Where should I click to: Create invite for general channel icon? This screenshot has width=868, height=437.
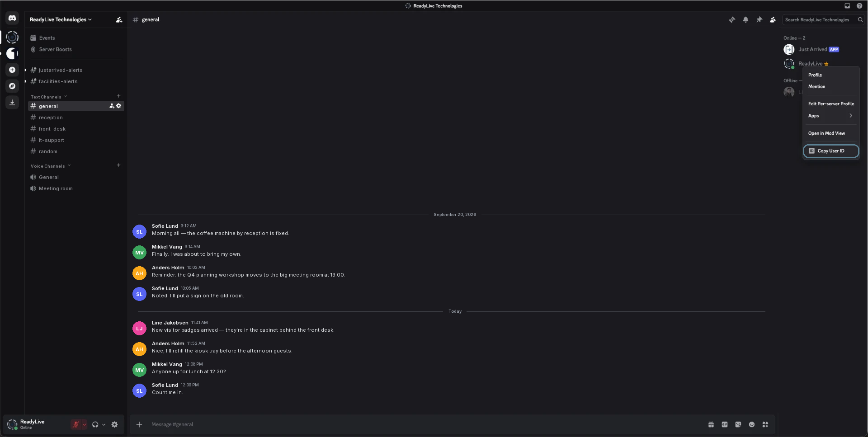click(112, 106)
